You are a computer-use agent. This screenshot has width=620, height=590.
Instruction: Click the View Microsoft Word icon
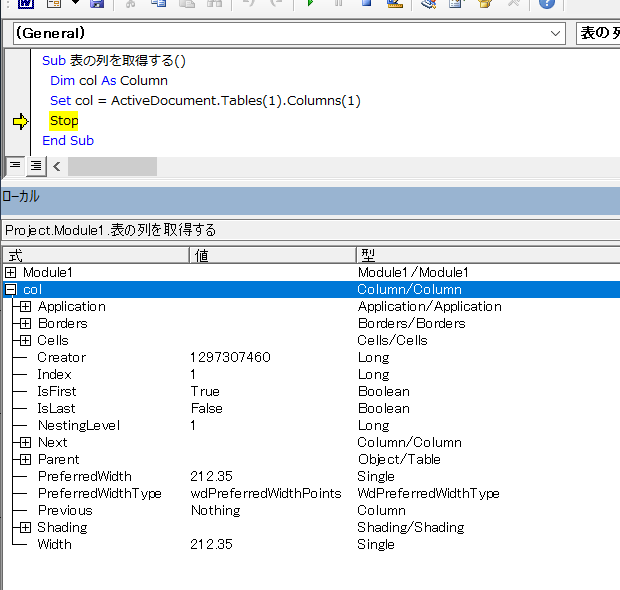pos(26,4)
